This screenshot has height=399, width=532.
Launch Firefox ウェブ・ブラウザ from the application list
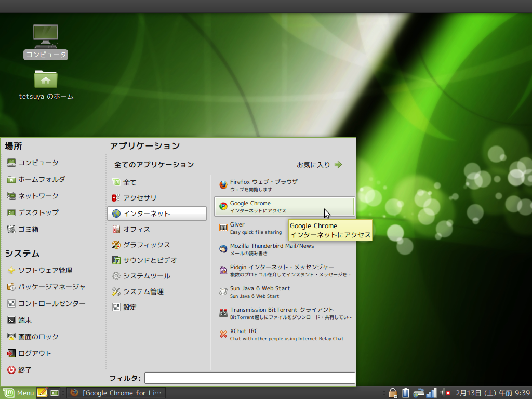285,185
